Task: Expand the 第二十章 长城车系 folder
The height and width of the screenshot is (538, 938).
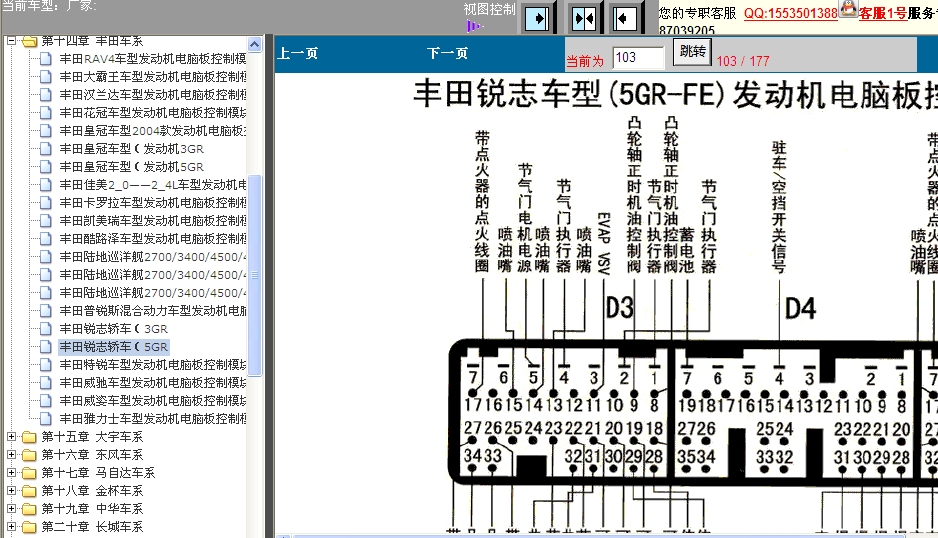Action: click(11, 527)
